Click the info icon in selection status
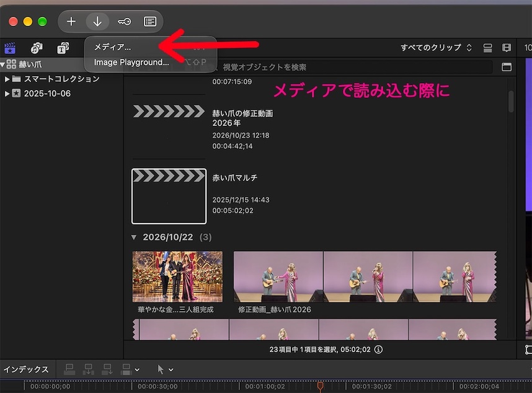The height and width of the screenshot is (393, 532). pyautogui.click(x=378, y=350)
